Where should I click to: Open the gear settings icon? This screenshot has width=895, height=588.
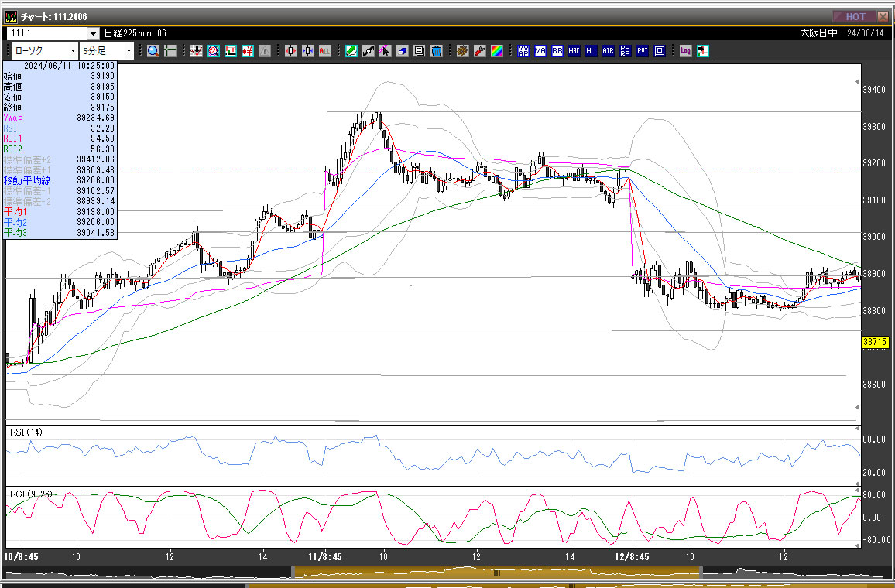coord(462,51)
